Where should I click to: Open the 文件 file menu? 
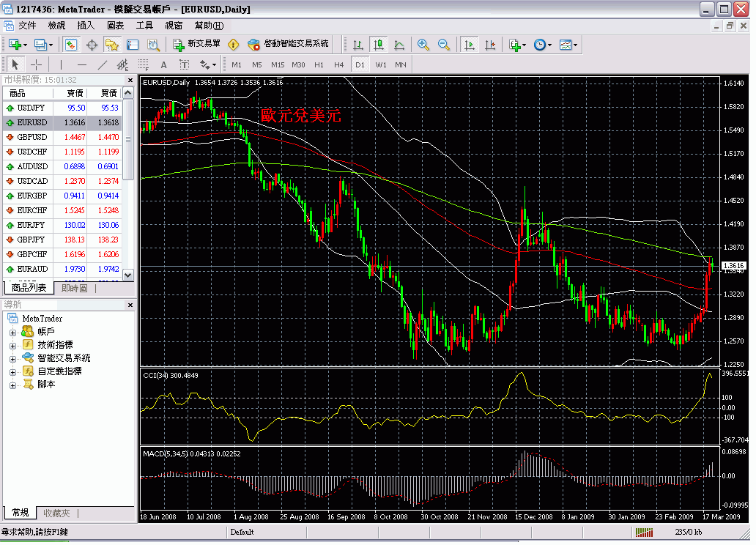pyautogui.click(x=27, y=26)
